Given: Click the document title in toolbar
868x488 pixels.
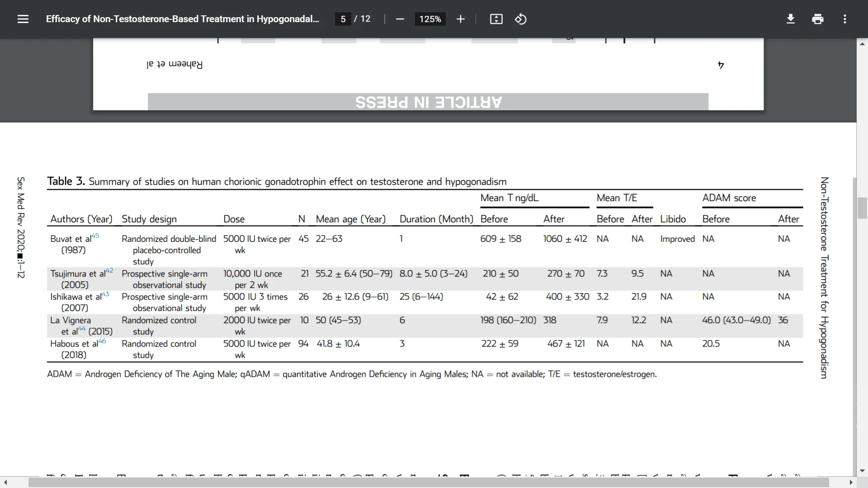Looking at the screenshot, I should (x=183, y=19).
